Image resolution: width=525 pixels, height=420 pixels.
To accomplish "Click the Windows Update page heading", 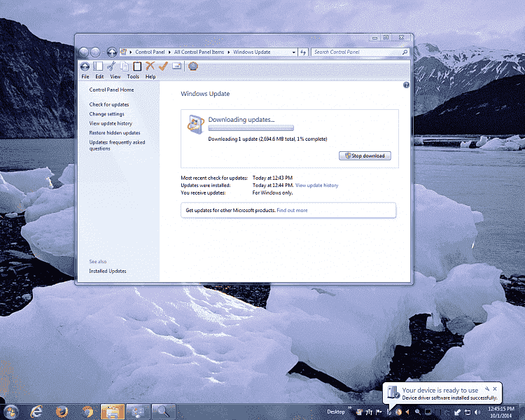I will point(205,94).
